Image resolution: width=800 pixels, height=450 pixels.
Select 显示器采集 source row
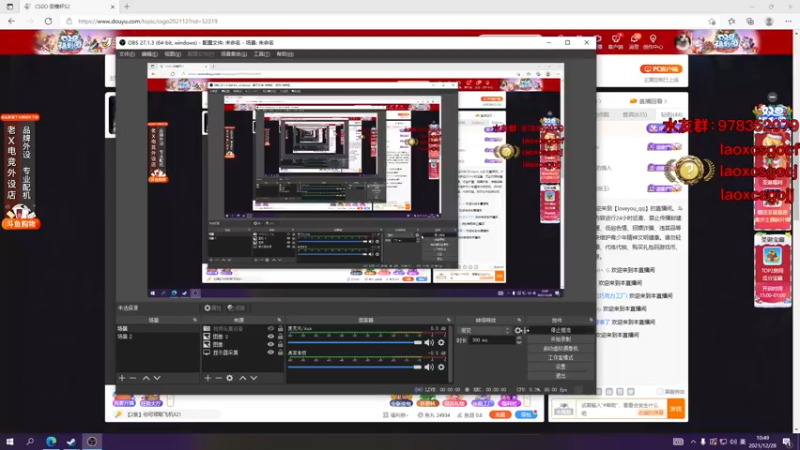click(x=243, y=353)
